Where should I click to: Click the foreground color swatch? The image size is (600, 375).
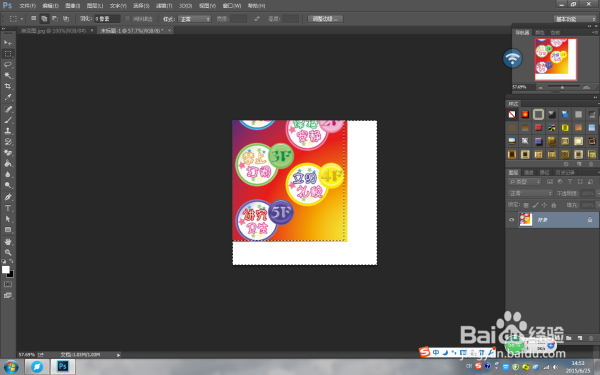[x=6, y=270]
